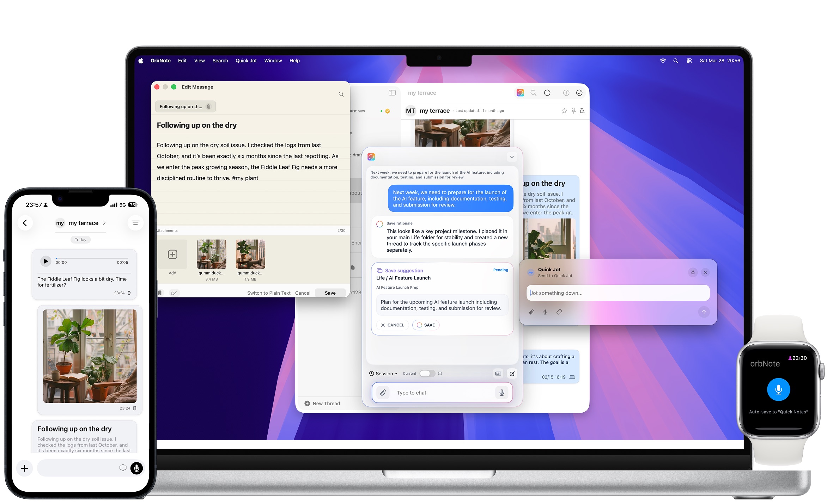
Task: Cancel editing the message
Action: pos(303,293)
